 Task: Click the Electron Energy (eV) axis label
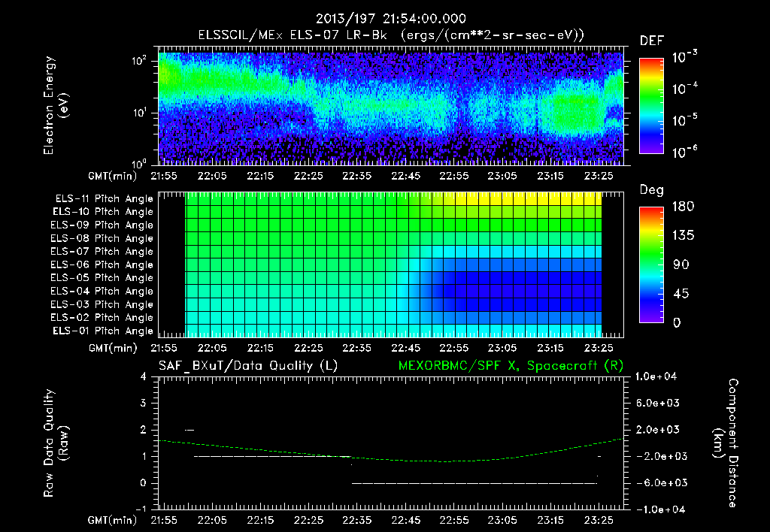click(56, 105)
